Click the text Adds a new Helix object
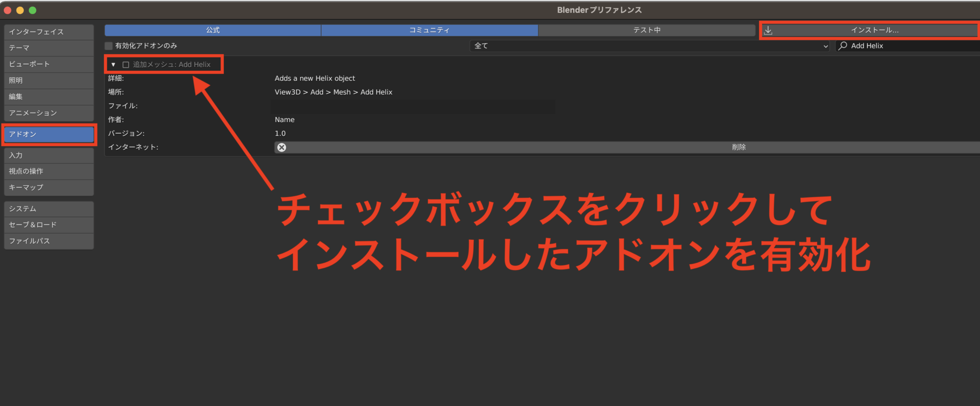 tap(315, 79)
